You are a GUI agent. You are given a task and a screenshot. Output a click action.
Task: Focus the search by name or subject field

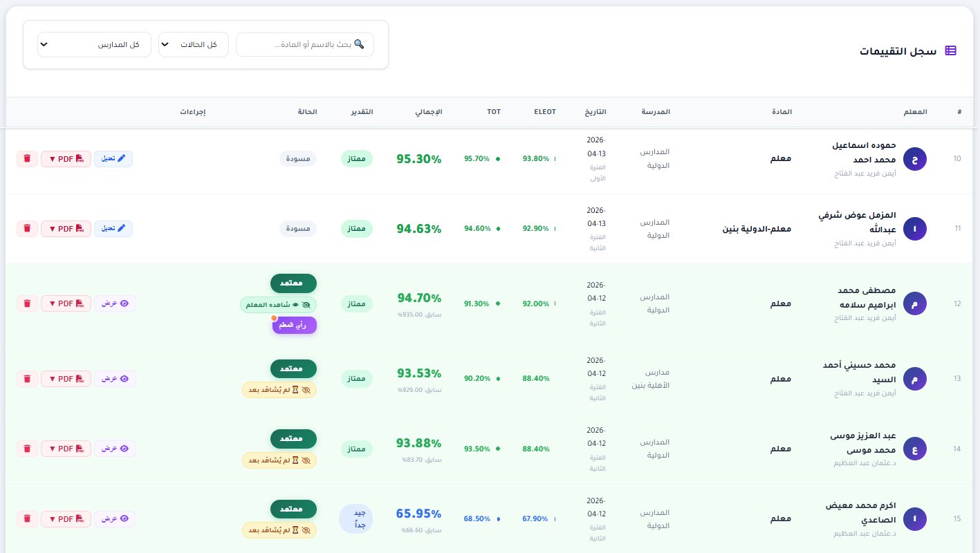(304, 45)
